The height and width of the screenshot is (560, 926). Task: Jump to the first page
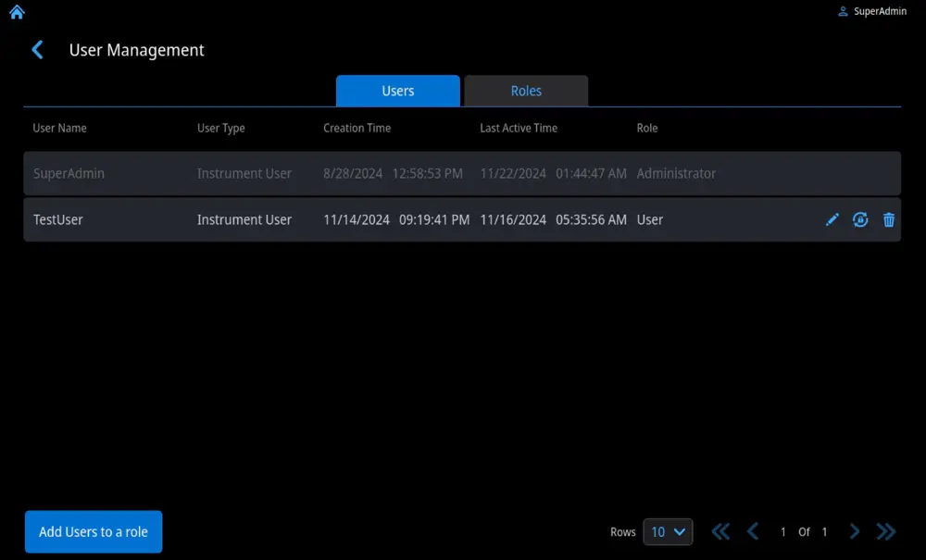[x=720, y=531]
